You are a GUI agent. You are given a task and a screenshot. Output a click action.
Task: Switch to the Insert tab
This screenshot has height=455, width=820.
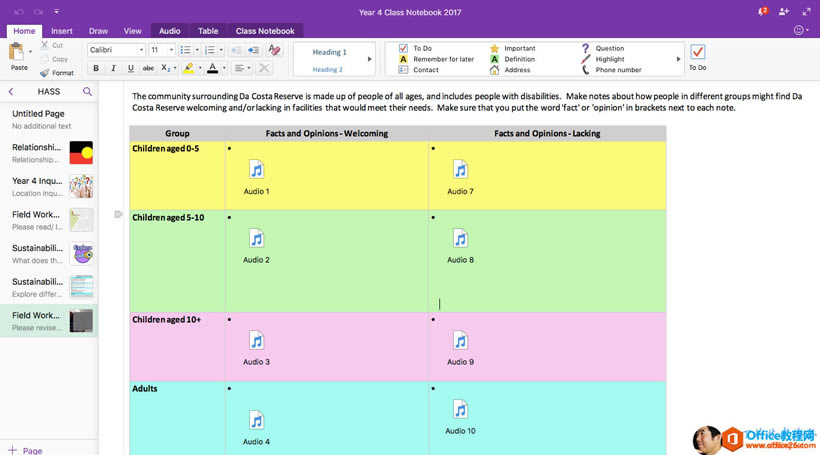tap(61, 31)
